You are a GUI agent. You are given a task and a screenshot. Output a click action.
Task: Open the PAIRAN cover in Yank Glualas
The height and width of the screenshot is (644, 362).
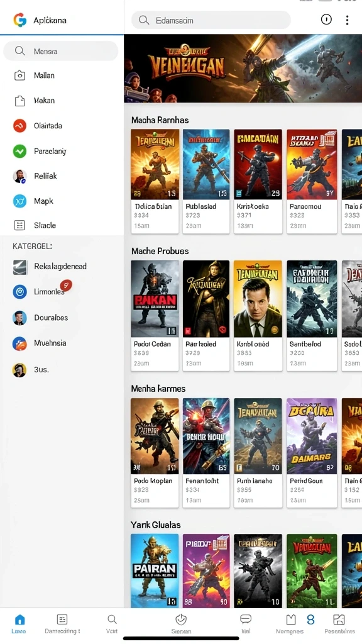155,570
